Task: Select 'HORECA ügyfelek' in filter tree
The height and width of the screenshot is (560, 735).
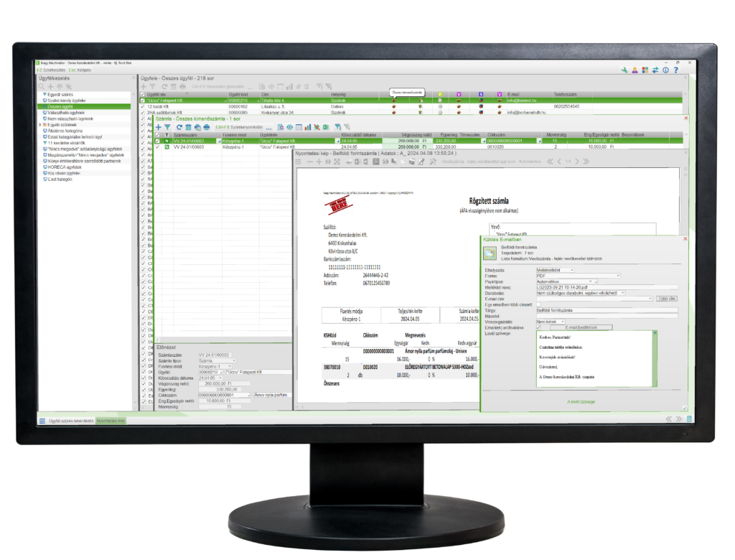Action: coord(65,167)
